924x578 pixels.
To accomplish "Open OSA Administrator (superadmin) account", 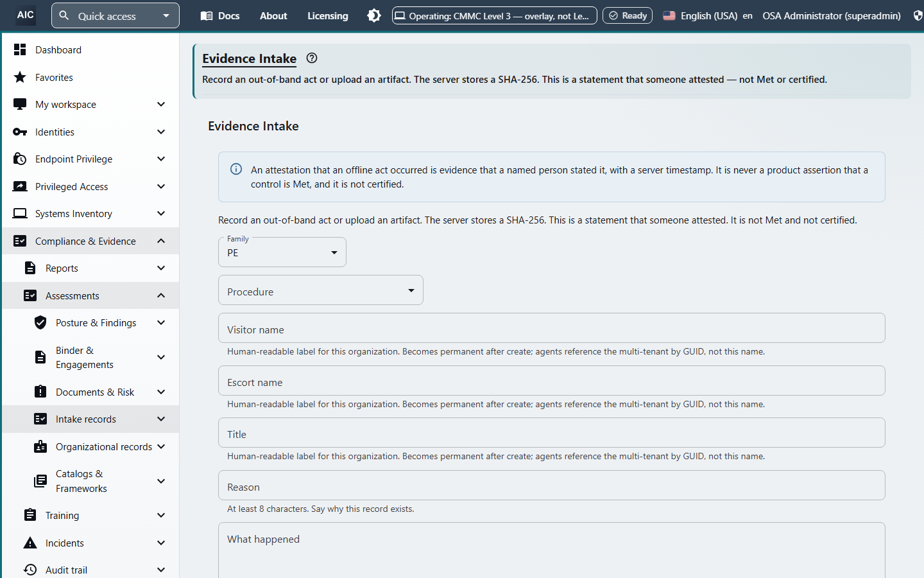I will pos(832,15).
